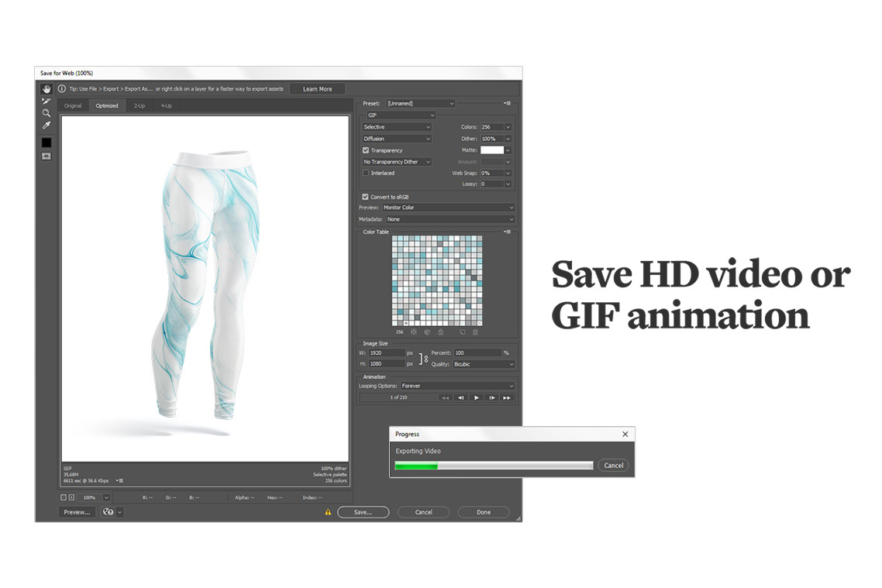
Task: Switch to the 2-Up tab
Action: tap(140, 105)
